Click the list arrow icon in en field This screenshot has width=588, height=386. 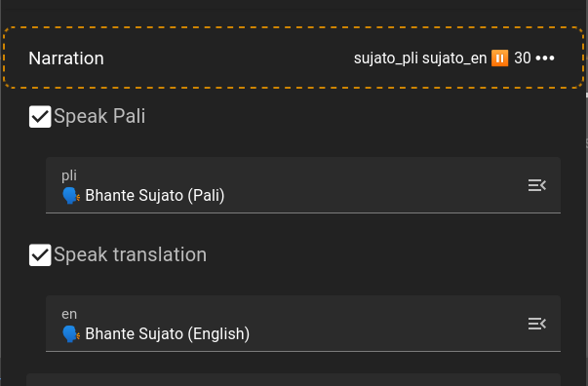coord(537,324)
